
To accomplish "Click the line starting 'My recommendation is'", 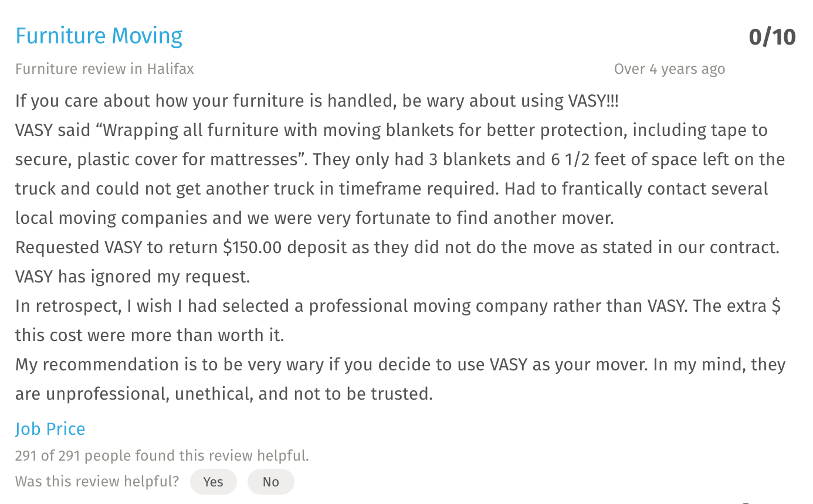I will pyautogui.click(x=400, y=365).
